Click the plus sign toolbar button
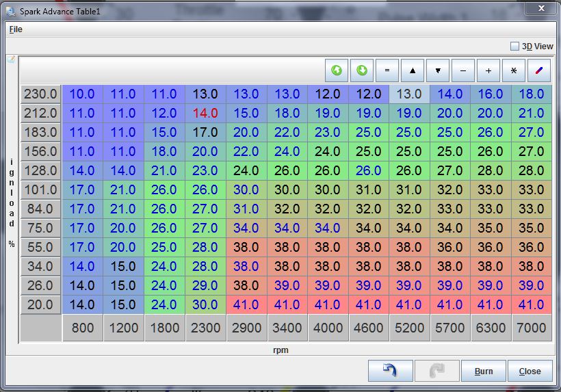Screen dimensions: 561x392 (x=488, y=70)
